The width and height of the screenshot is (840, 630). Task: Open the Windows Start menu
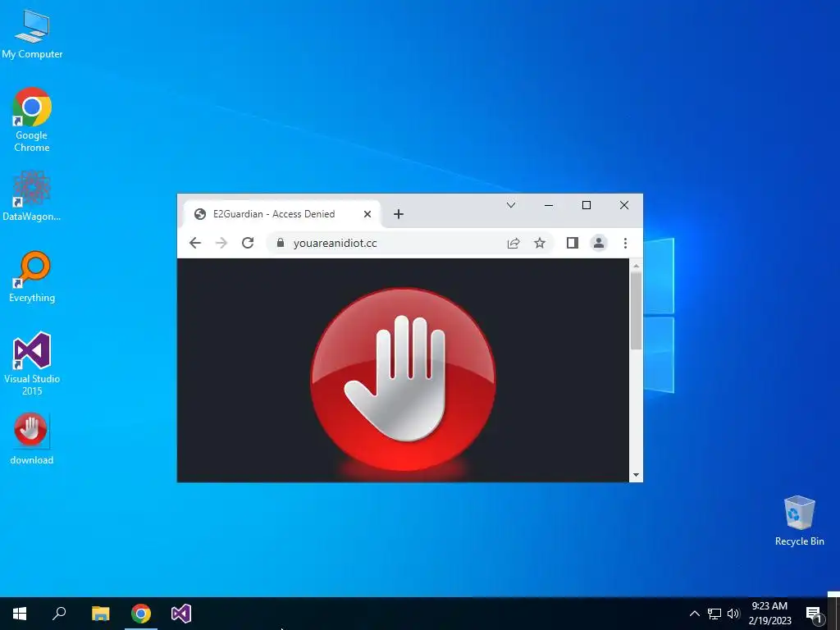click(20, 614)
